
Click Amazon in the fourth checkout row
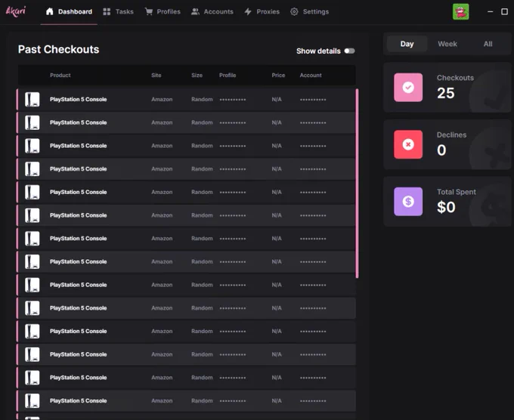click(162, 169)
